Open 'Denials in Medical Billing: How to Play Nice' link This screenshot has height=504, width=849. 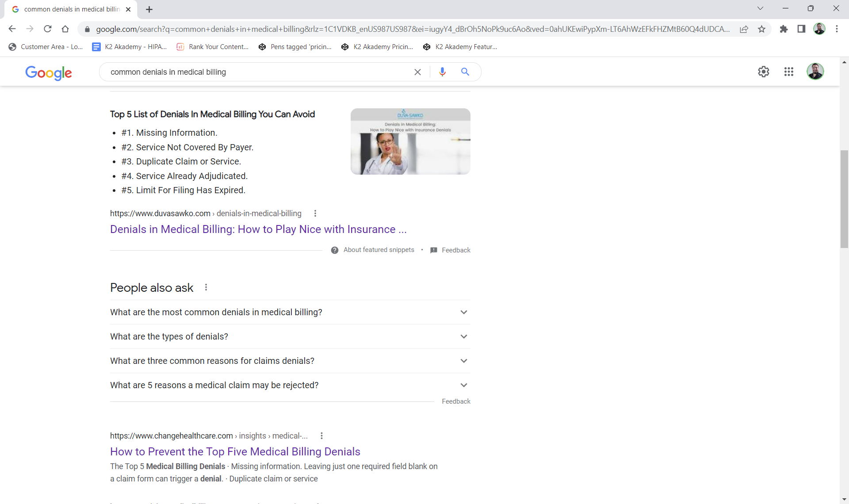[x=258, y=229]
